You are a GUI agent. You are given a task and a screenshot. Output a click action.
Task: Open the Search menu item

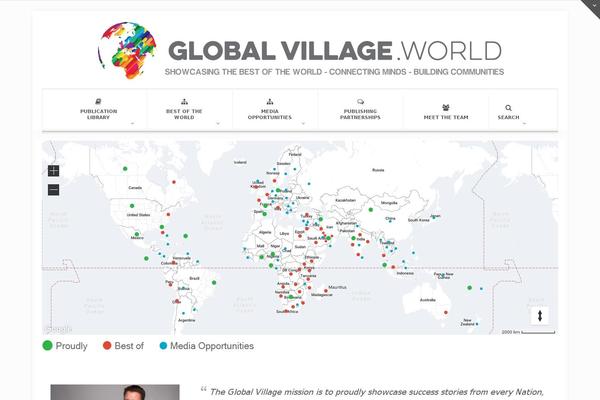pos(508,117)
